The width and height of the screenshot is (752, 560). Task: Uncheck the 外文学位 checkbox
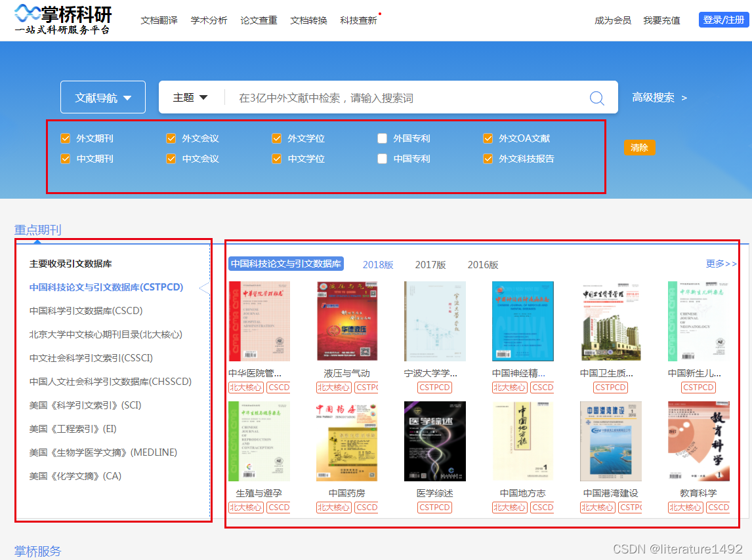click(277, 138)
